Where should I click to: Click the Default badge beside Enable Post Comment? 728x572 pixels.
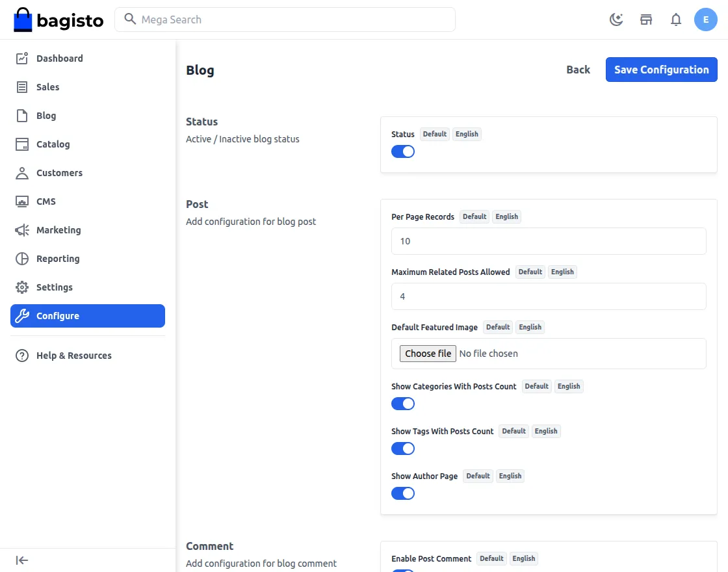491,558
